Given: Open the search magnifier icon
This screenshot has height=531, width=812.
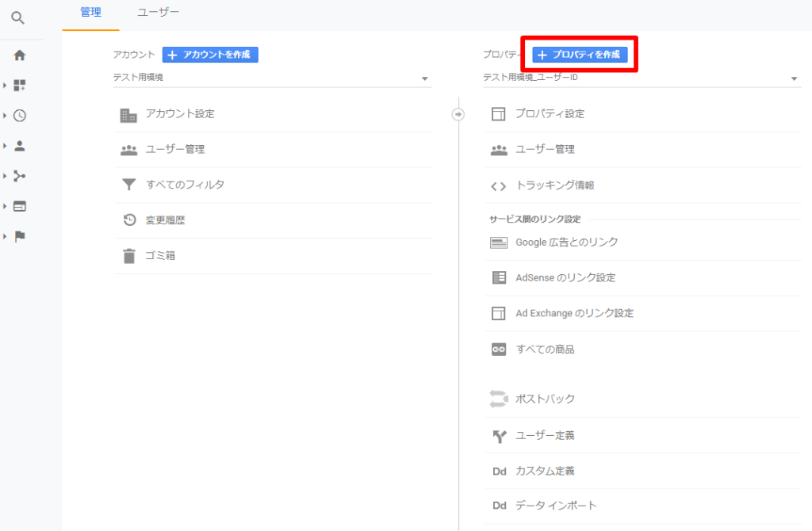Looking at the screenshot, I should coord(17,18).
